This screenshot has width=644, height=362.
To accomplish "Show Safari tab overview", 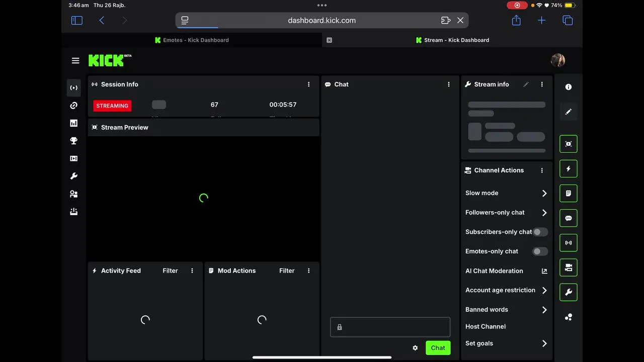I will click(568, 21).
